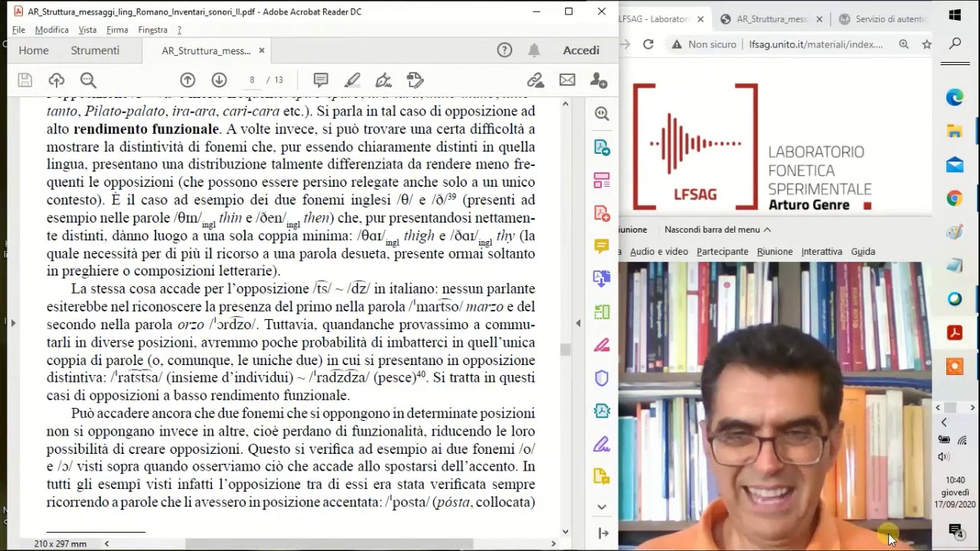This screenshot has height=551, width=980.
Task: Click the find text magnifier icon
Action: click(88, 80)
